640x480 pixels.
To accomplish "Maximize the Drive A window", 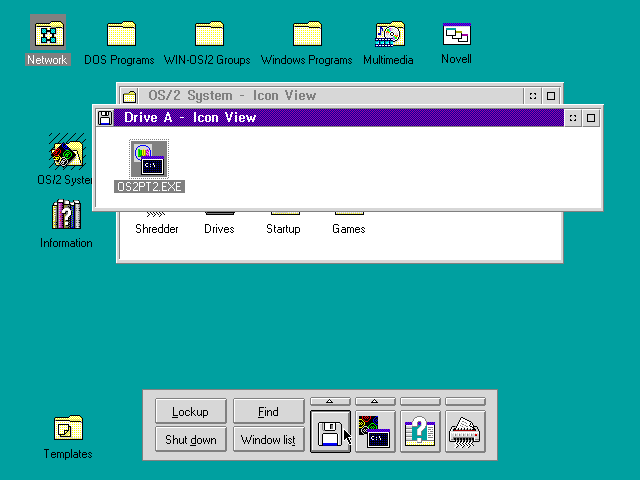I will [591, 118].
